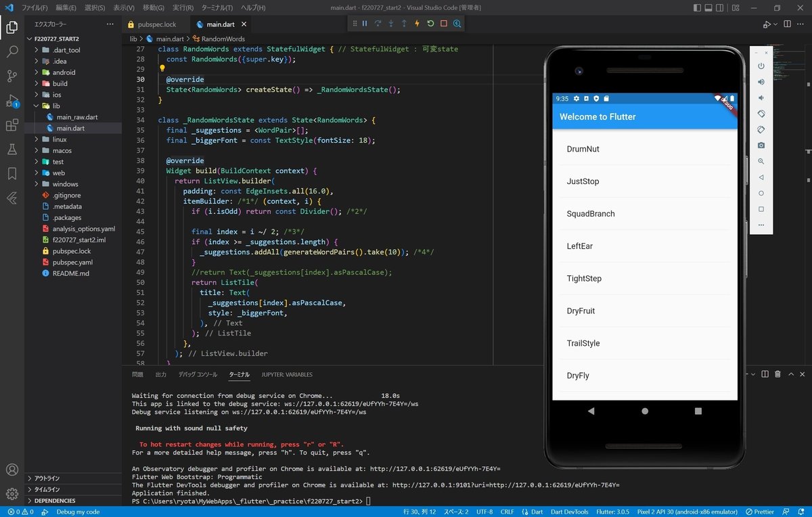
Task: Click the emulator Home circle in side panel
Action: point(761,193)
